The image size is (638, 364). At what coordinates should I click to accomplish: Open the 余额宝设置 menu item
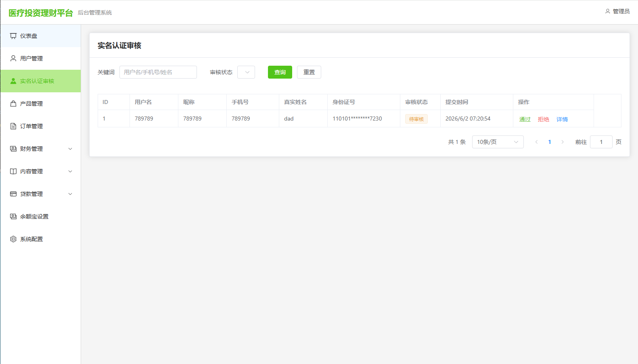pyautogui.click(x=40, y=216)
